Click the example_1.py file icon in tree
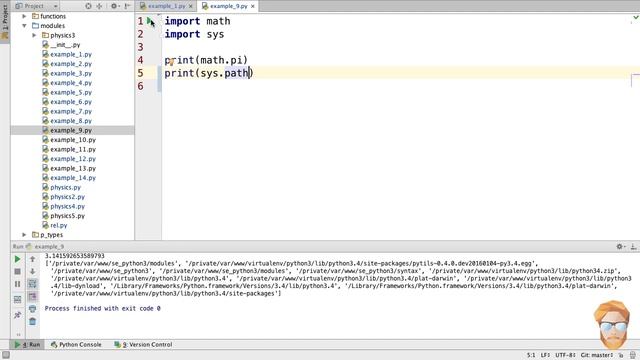640x360 pixels. coord(45,54)
